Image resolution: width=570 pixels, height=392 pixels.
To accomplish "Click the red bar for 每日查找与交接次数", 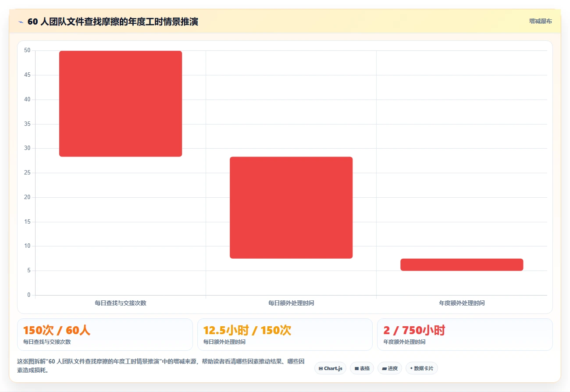I will (x=121, y=103).
